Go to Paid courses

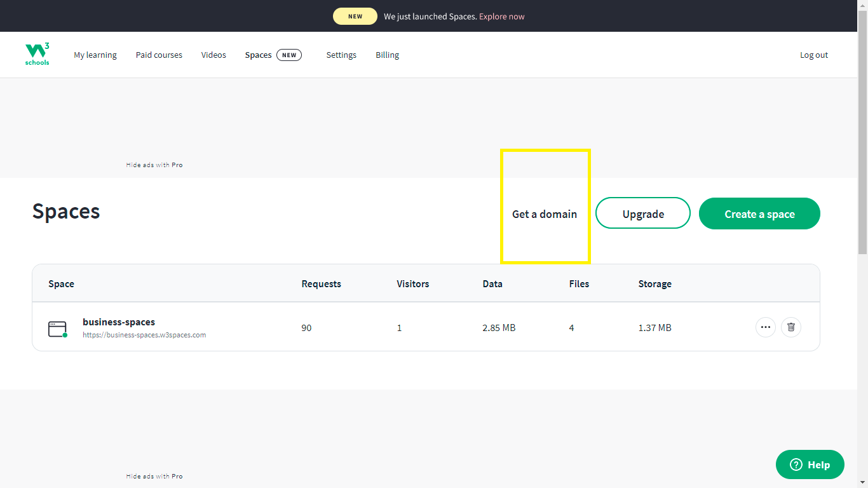coord(159,55)
